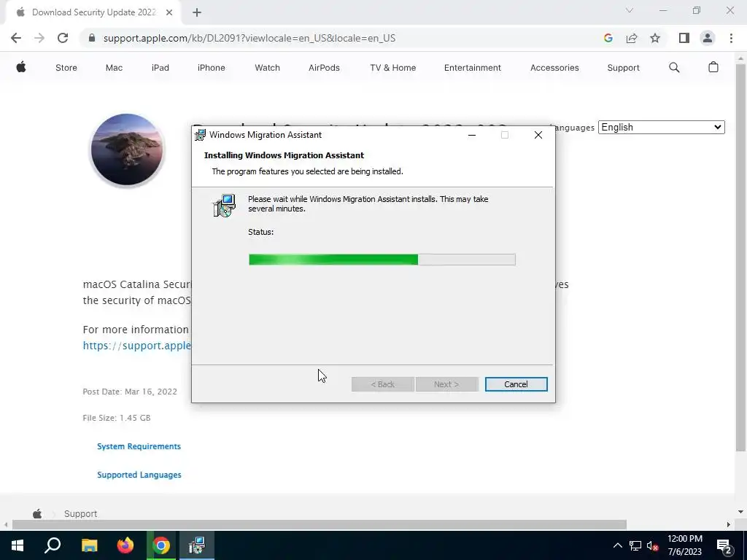The image size is (747, 560).
Task: Reload the page with the refresh icon
Action: point(63,38)
